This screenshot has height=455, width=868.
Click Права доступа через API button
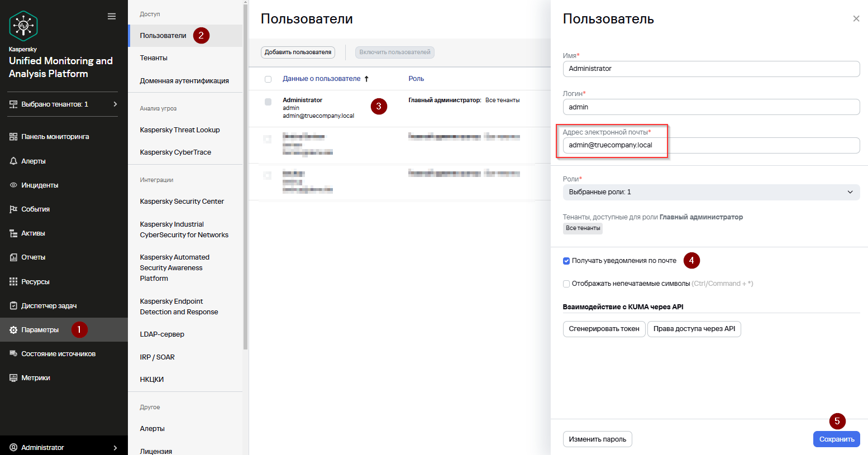[x=694, y=329]
